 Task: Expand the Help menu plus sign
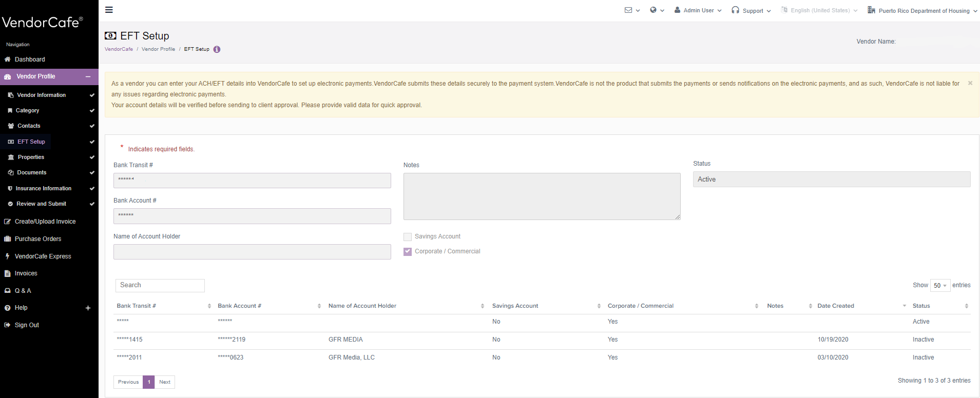(x=88, y=308)
